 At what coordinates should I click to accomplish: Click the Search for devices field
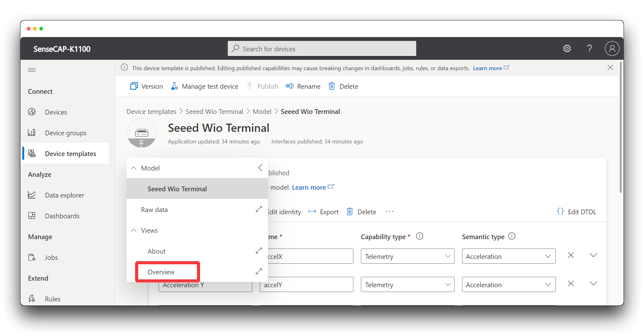[x=322, y=48]
